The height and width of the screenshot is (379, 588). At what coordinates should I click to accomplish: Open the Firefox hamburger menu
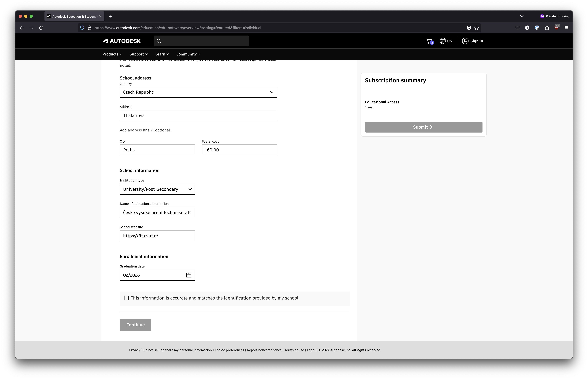point(566,28)
